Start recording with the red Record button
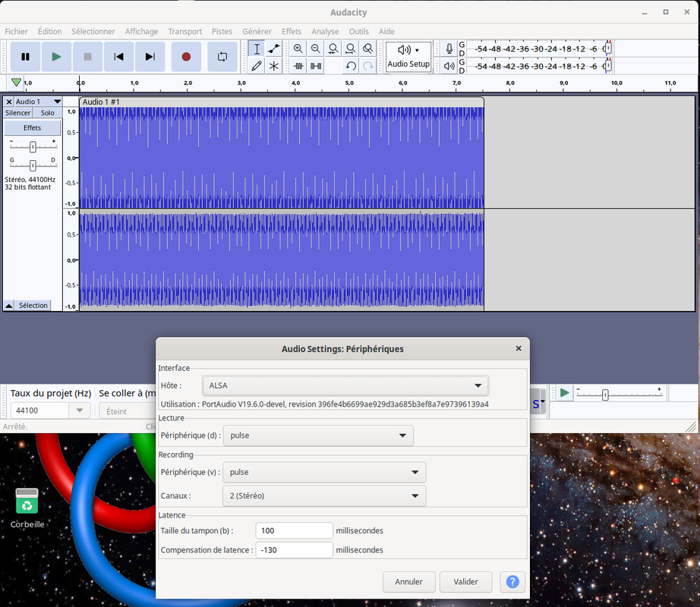Viewport: 700px width, 607px height. pos(186,57)
